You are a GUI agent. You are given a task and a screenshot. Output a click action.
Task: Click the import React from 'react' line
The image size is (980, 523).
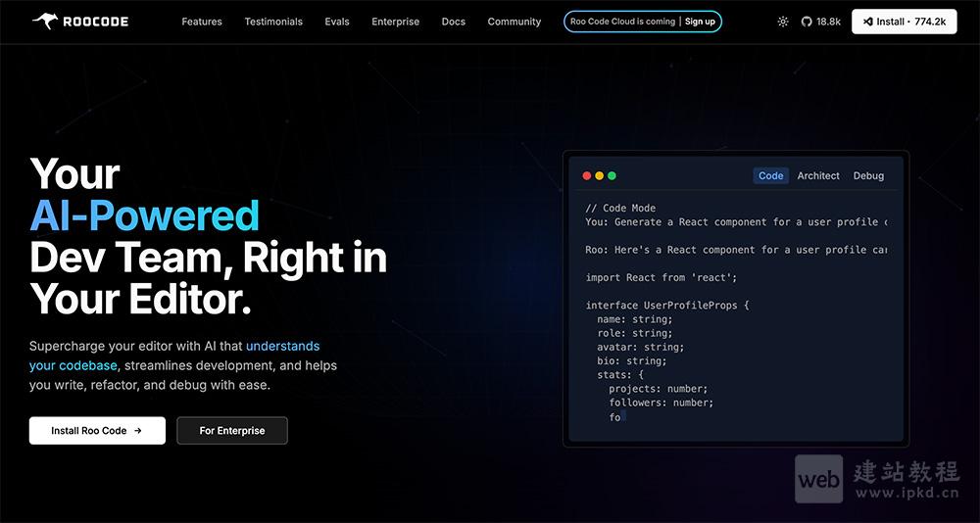tap(661, 277)
